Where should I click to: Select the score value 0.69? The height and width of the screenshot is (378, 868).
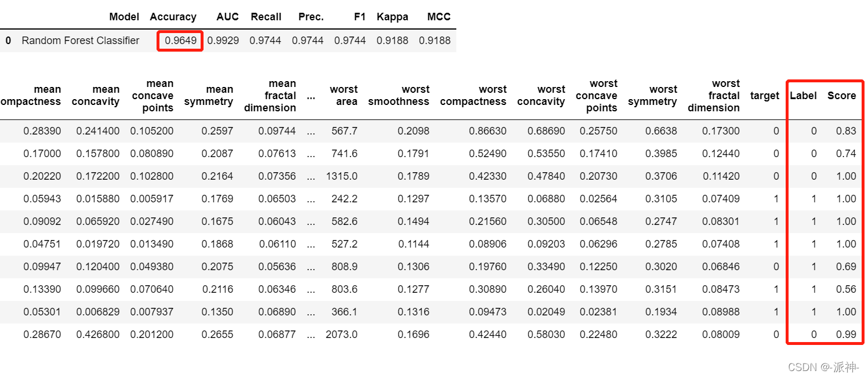tap(846, 267)
